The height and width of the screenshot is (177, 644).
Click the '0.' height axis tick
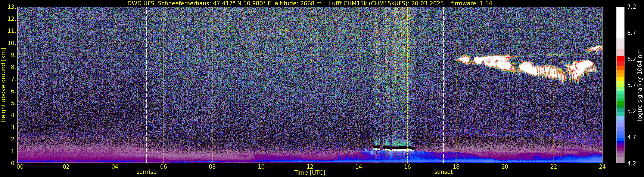point(13,163)
